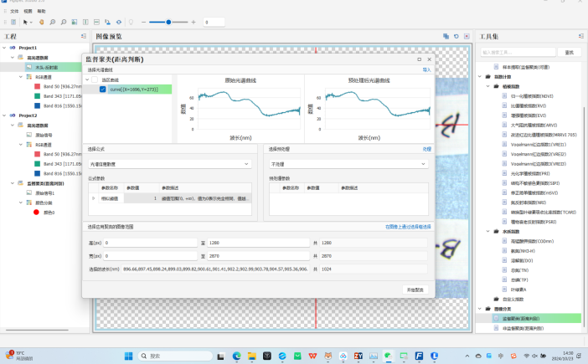Click the zoom out magnifier icon
The width and height of the screenshot is (588, 364).
(65, 22)
